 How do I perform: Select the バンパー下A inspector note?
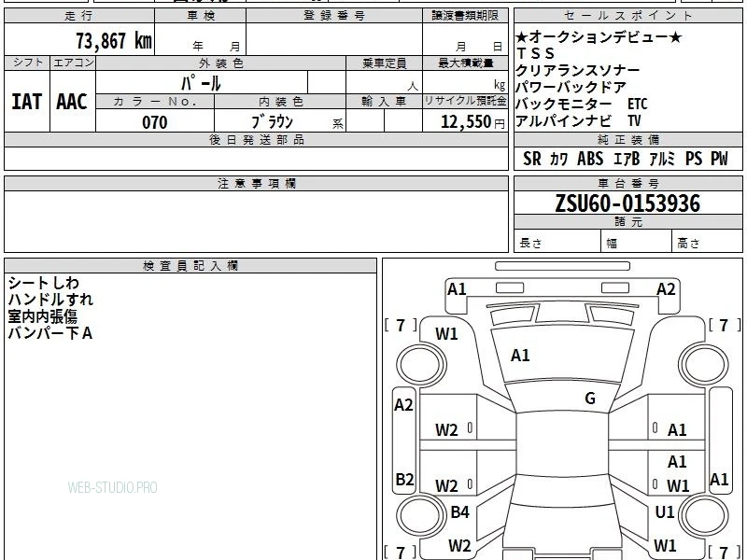pos(50,333)
